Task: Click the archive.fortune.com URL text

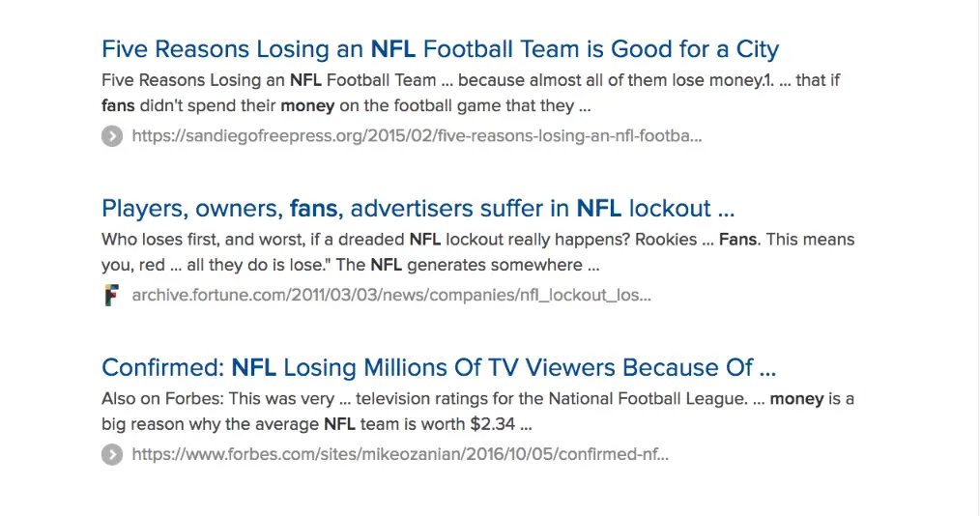Action: (391, 296)
